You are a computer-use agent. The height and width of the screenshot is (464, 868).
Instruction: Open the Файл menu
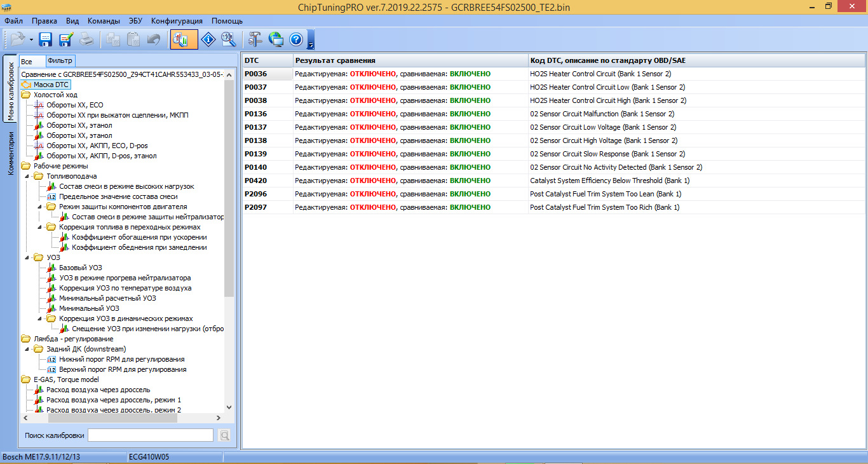(x=13, y=21)
